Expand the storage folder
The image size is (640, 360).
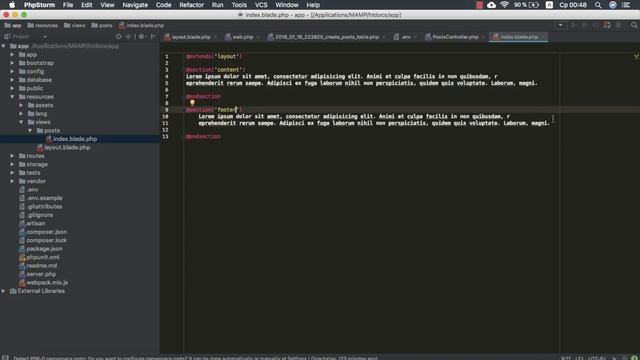click(12, 164)
